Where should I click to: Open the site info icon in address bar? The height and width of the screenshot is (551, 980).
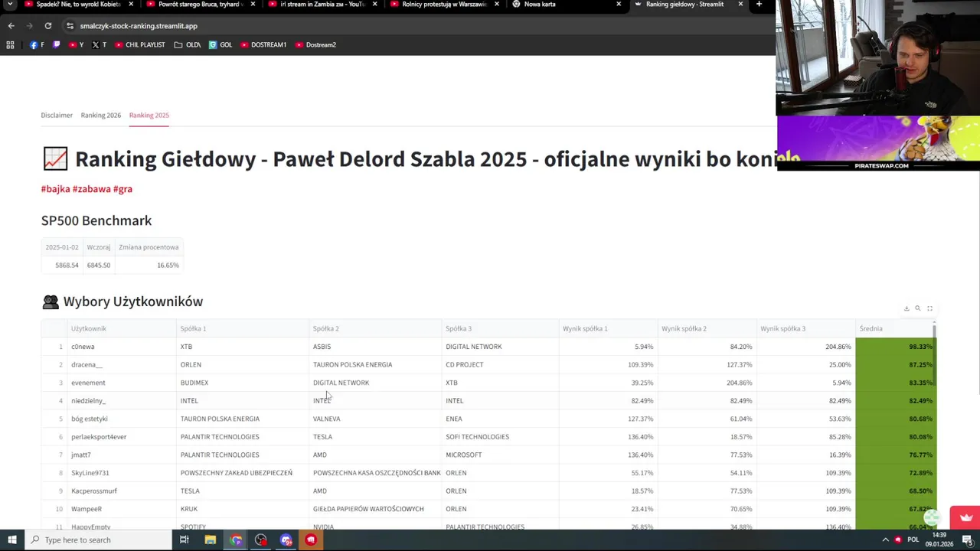point(70,26)
